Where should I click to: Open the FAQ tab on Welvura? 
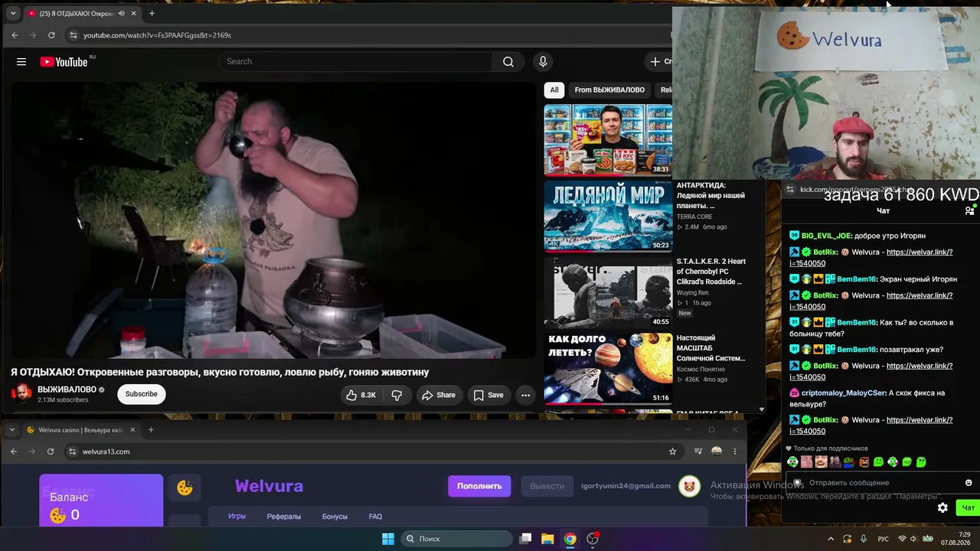pyautogui.click(x=375, y=517)
